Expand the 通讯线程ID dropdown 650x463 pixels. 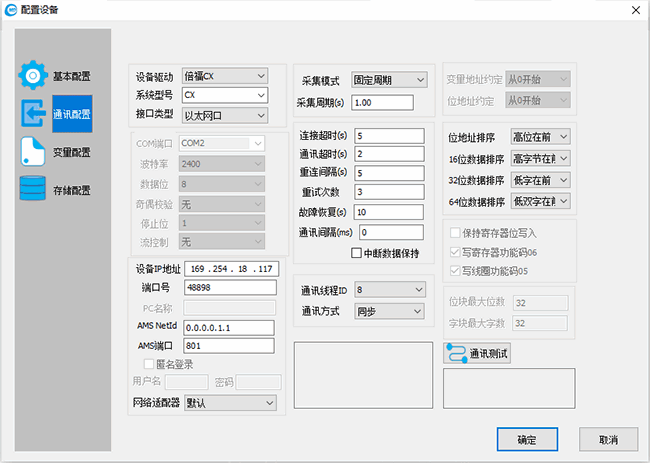(388, 291)
